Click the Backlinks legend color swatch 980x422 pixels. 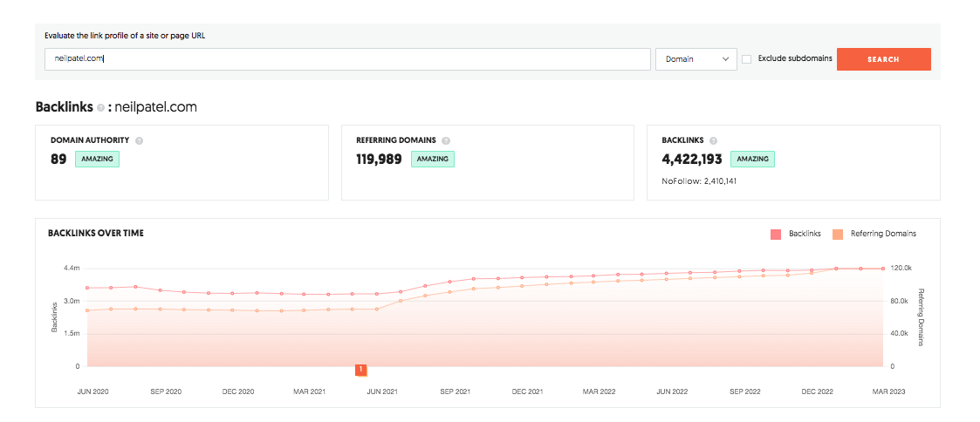point(776,234)
